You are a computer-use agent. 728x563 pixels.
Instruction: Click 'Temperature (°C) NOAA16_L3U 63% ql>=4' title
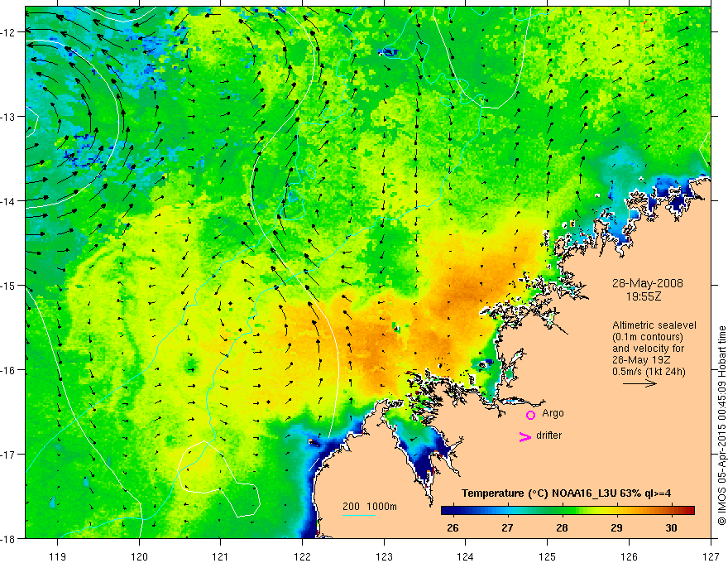566,493
